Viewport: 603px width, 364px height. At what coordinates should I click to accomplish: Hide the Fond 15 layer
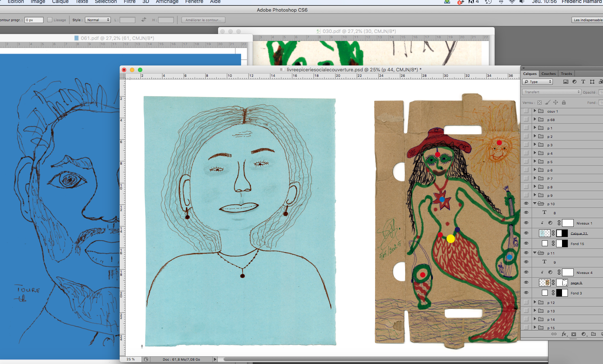pos(526,243)
